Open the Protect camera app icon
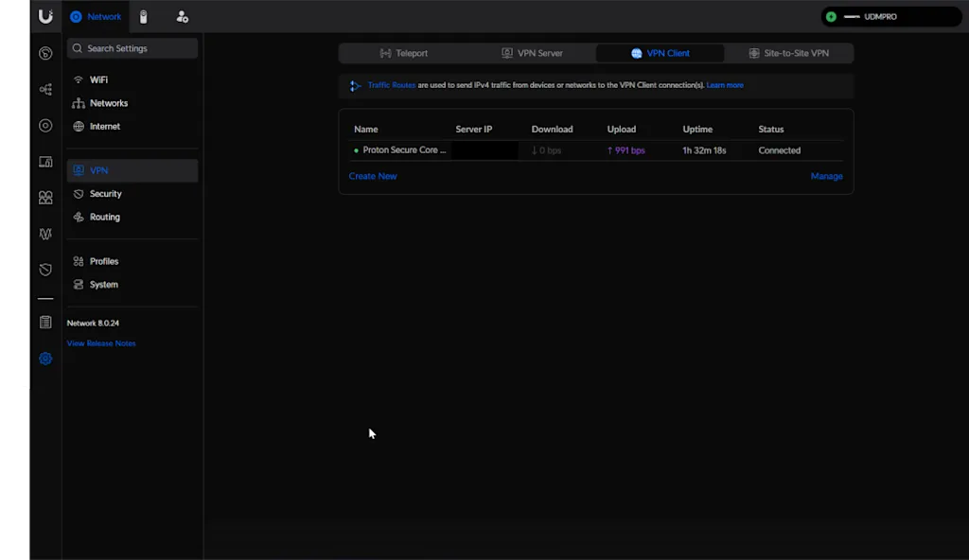 [x=144, y=17]
